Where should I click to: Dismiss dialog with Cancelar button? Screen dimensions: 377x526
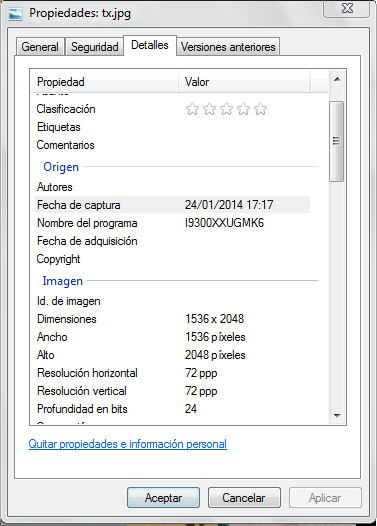pos(244,497)
